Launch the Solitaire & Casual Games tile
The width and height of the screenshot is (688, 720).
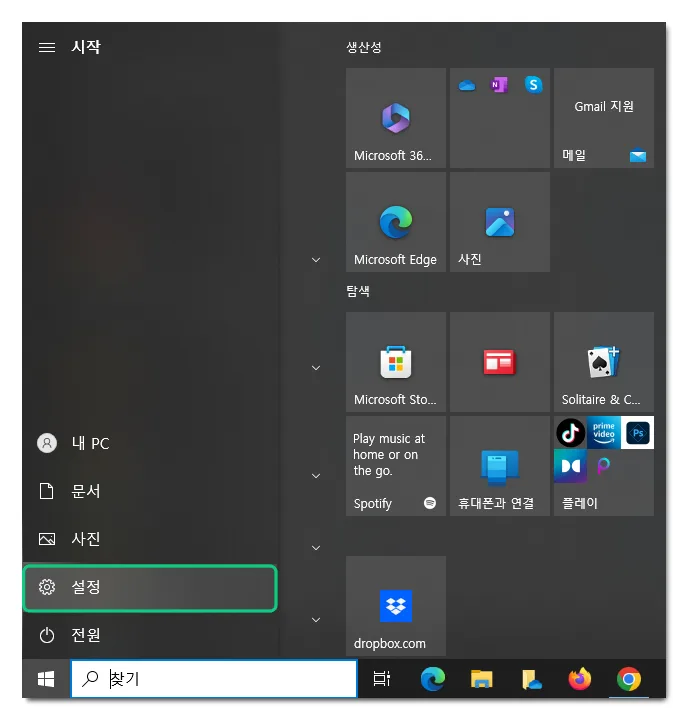pos(603,362)
